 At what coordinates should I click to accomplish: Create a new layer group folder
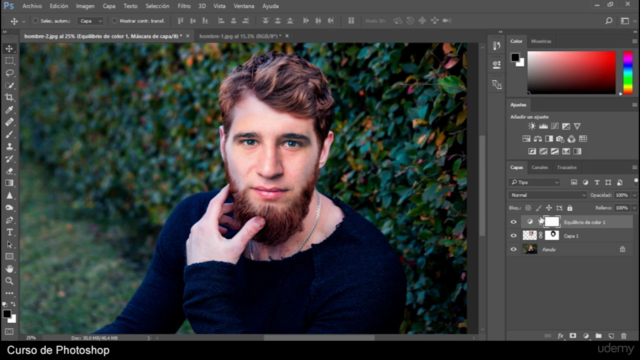[598, 336]
